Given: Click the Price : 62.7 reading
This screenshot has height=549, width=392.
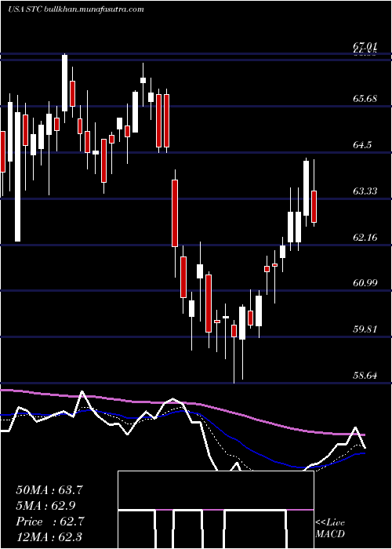Looking at the screenshot, I should pyautogui.click(x=49, y=522).
